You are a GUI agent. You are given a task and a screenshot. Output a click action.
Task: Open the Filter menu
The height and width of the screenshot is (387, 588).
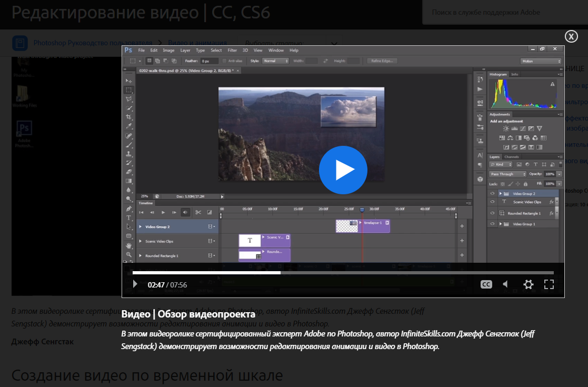[x=232, y=50]
